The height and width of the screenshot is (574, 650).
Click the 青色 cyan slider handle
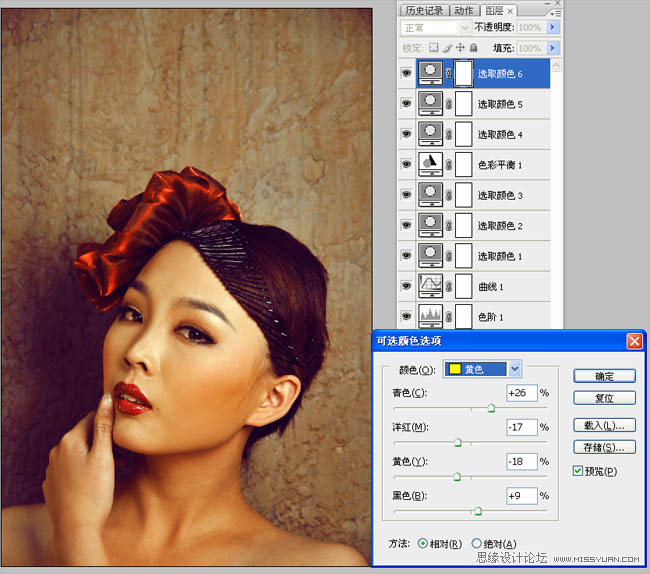tap(491, 408)
